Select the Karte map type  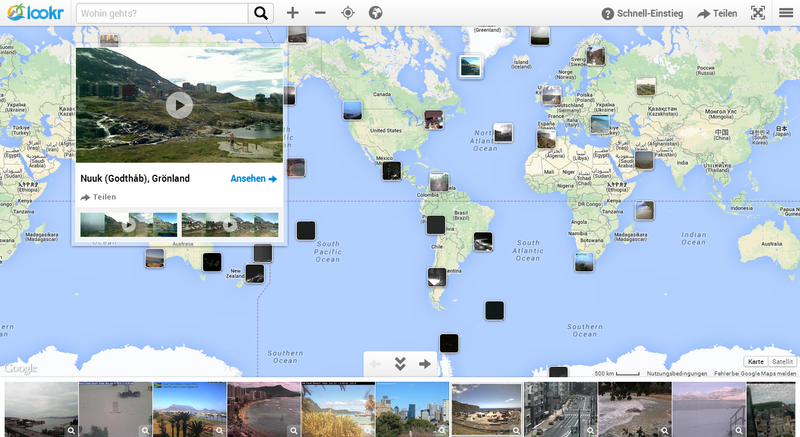click(756, 361)
